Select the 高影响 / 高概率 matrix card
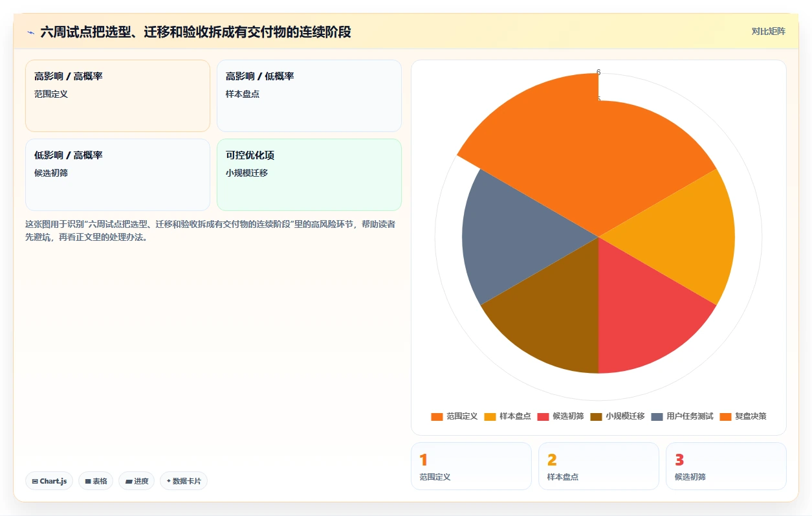The width and height of the screenshot is (812, 516). [118, 96]
